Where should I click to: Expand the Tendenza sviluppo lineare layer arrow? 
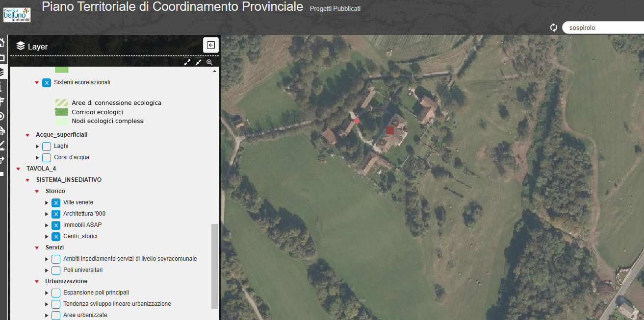click(47, 304)
